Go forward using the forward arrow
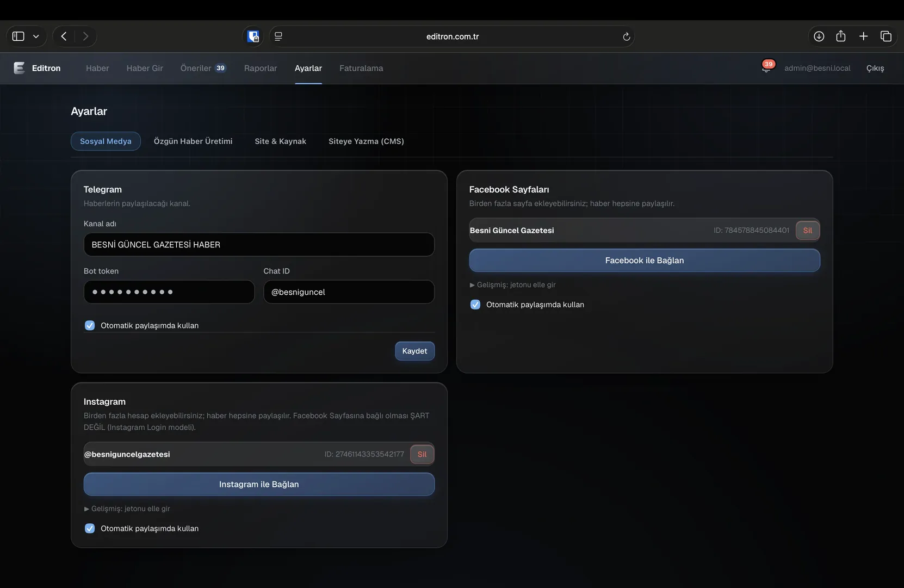 (85, 36)
